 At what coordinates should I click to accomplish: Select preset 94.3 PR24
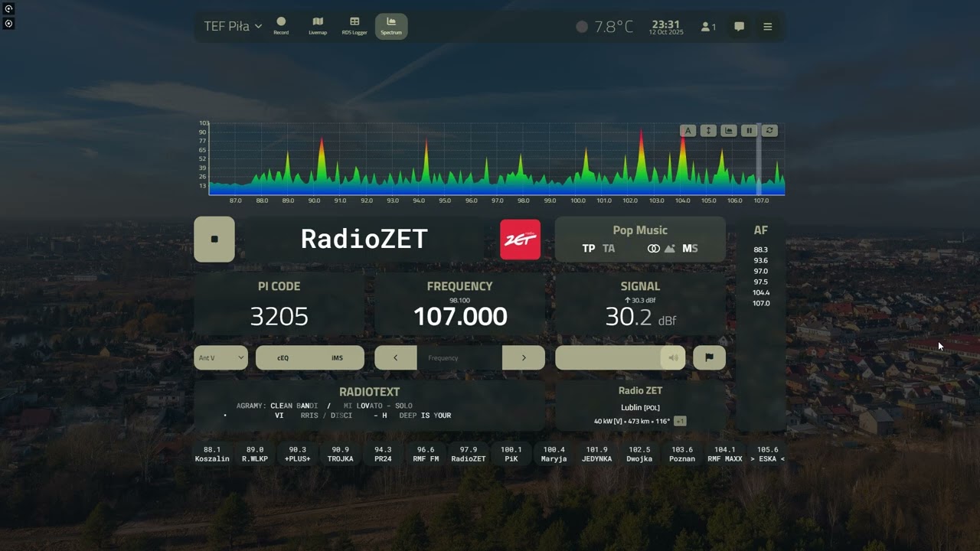(383, 455)
